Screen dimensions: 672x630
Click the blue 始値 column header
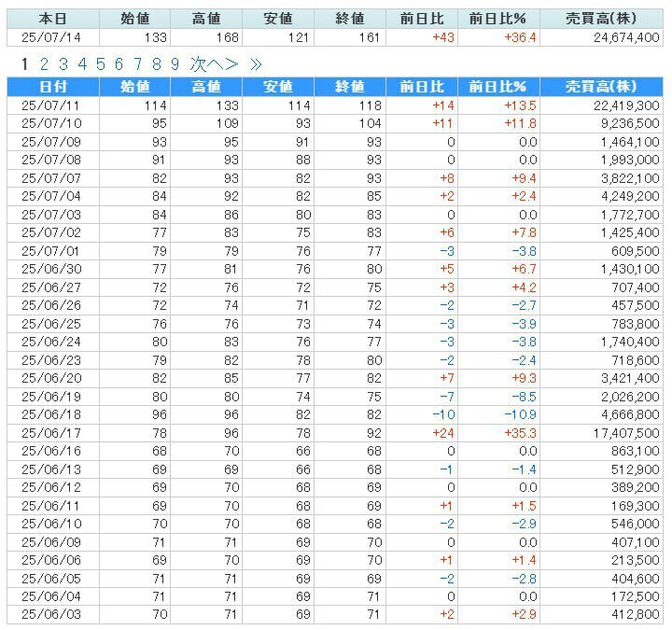pos(135,87)
